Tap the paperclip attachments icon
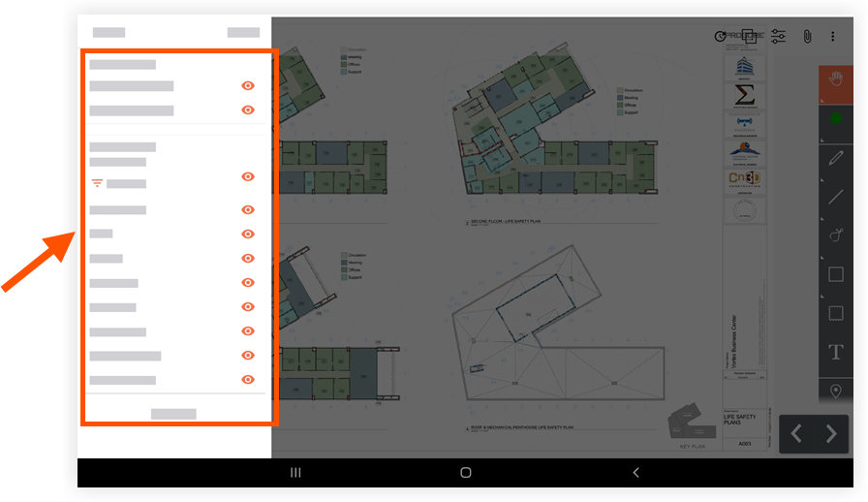This screenshot has height=502, width=868. pyautogui.click(x=807, y=37)
